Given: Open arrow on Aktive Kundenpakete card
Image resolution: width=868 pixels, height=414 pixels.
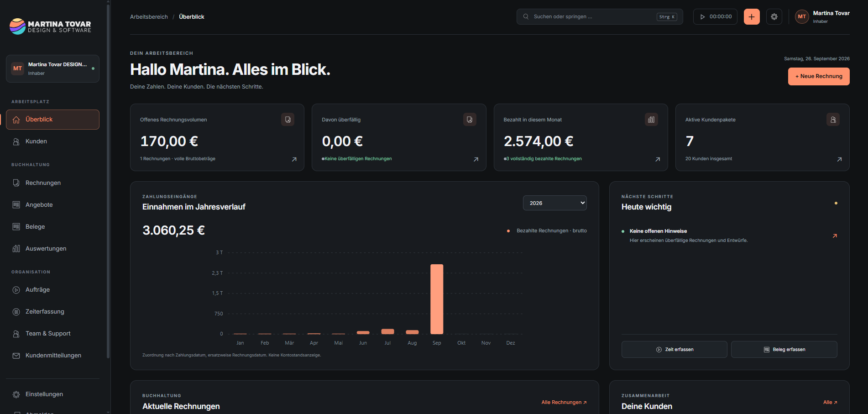Looking at the screenshot, I should pyautogui.click(x=839, y=159).
